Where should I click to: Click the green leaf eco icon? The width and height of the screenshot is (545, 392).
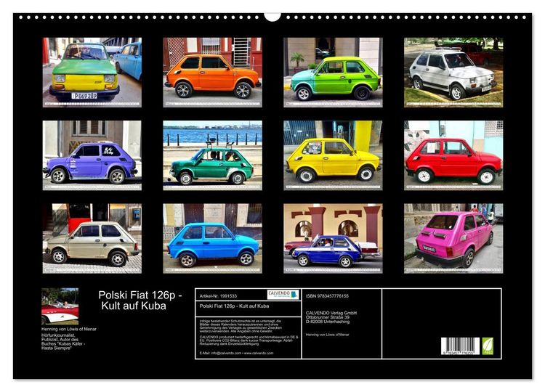coord(488,346)
